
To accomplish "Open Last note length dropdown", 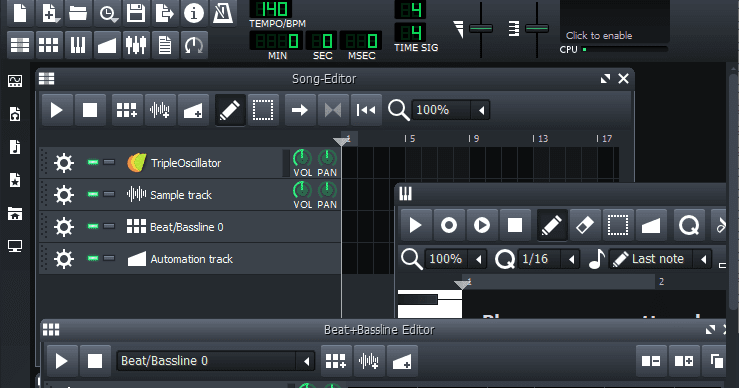I will (660, 259).
